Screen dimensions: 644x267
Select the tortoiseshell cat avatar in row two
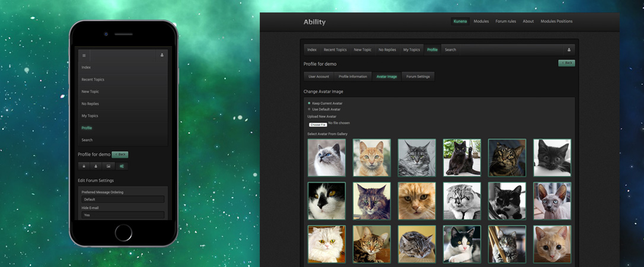(372, 201)
